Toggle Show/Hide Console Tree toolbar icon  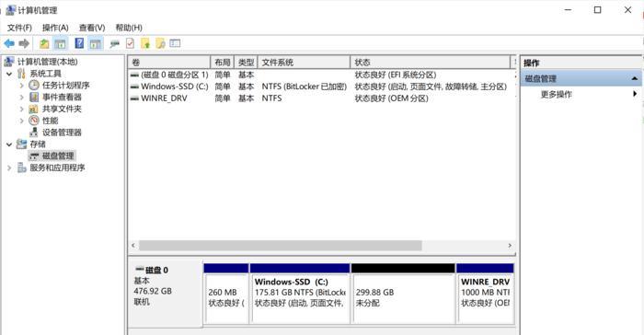(61, 43)
